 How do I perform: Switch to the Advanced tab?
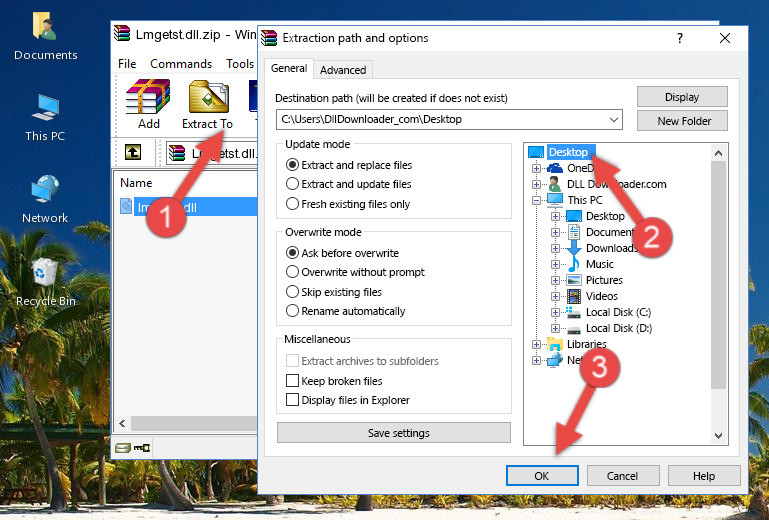[x=343, y=70]
